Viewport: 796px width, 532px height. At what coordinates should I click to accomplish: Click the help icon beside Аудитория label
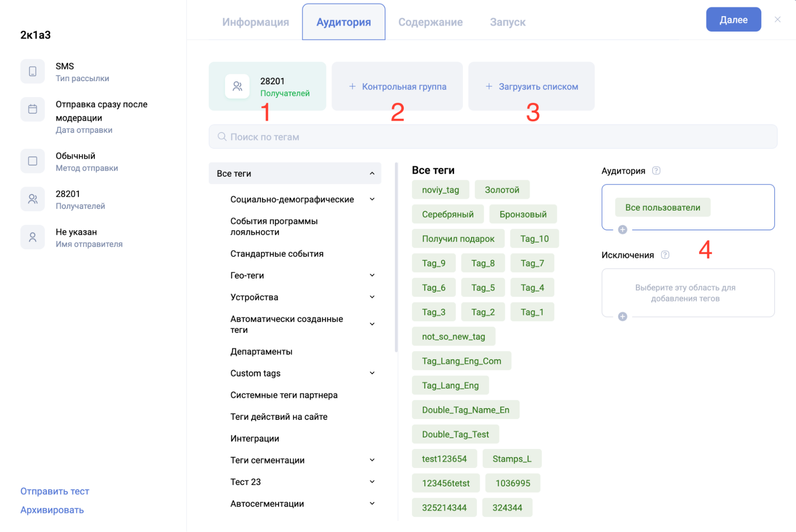656,171
